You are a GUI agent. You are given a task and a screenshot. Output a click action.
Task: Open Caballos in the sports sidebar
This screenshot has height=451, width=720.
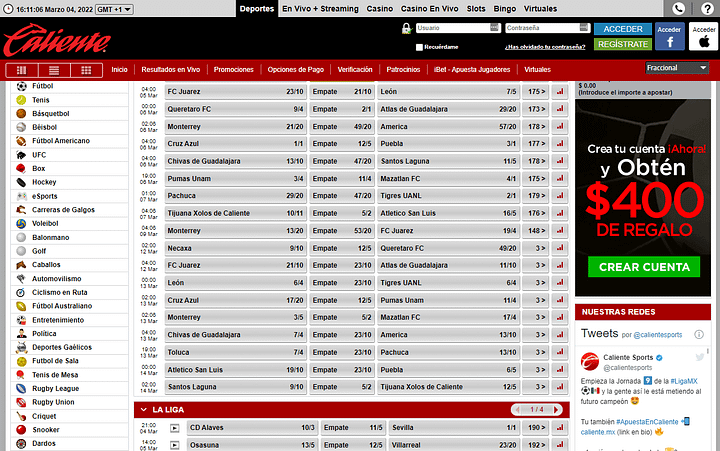pos(69,265)
